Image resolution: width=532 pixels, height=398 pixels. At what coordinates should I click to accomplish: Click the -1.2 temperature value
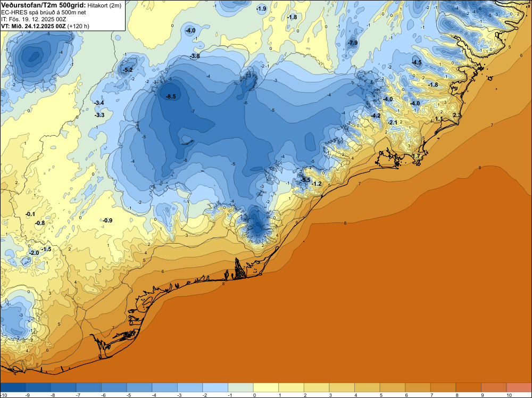click(x=317, y=184)
